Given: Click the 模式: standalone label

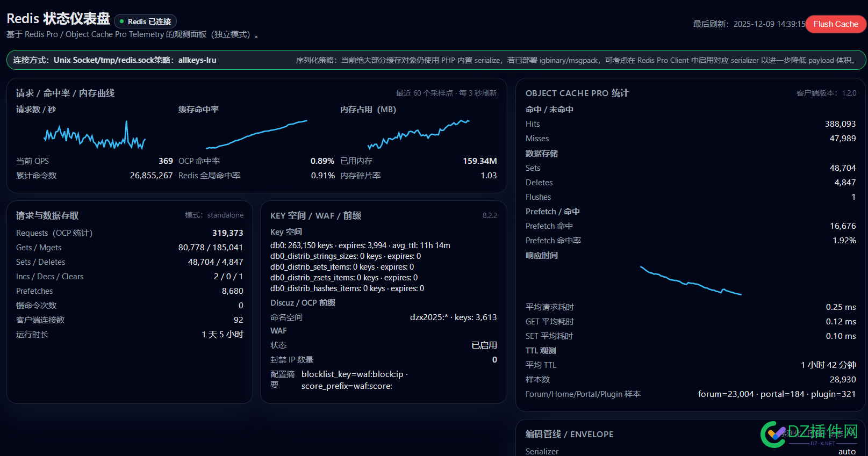Looking at the screenshot, I should (214, 215).
